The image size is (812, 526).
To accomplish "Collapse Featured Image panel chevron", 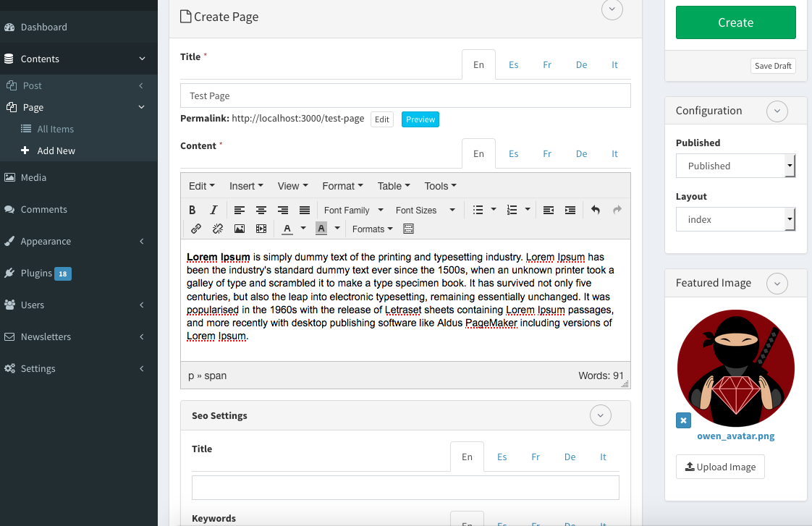I will (x=777, y=284).
